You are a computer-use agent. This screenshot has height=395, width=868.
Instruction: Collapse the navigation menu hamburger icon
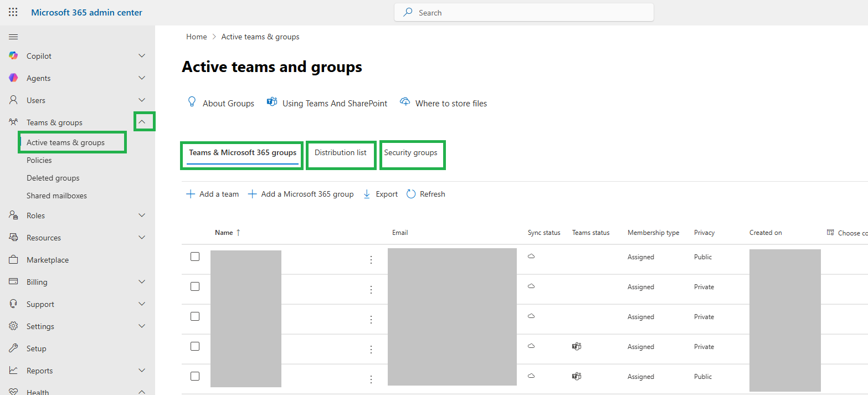coord(13,37)
